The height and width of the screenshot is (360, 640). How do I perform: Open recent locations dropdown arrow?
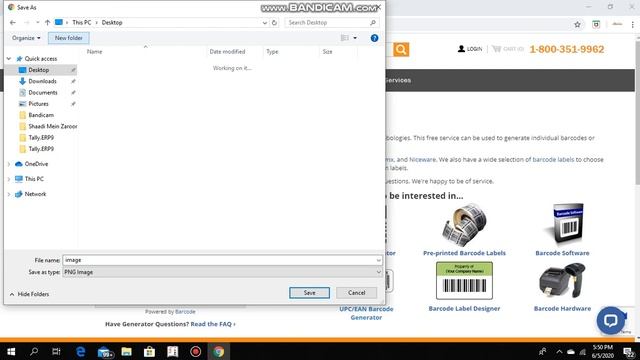pos(38,22)
